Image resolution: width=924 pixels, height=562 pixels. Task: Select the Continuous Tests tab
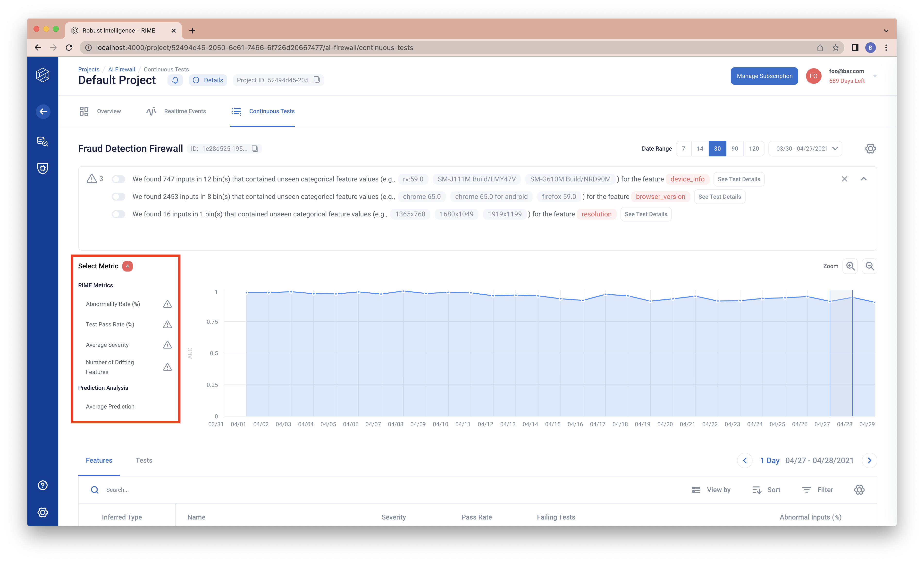point(262,111)
